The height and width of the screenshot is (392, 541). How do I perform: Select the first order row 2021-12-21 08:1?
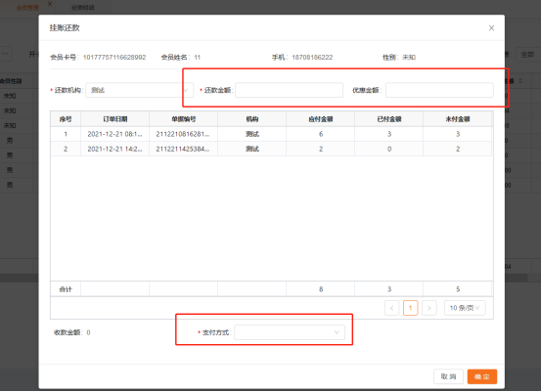(271, 134)
